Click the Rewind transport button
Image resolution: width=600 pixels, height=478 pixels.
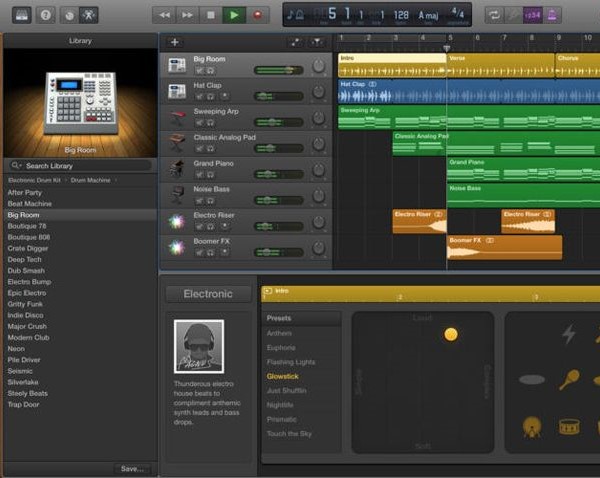[x=165, y=15]
